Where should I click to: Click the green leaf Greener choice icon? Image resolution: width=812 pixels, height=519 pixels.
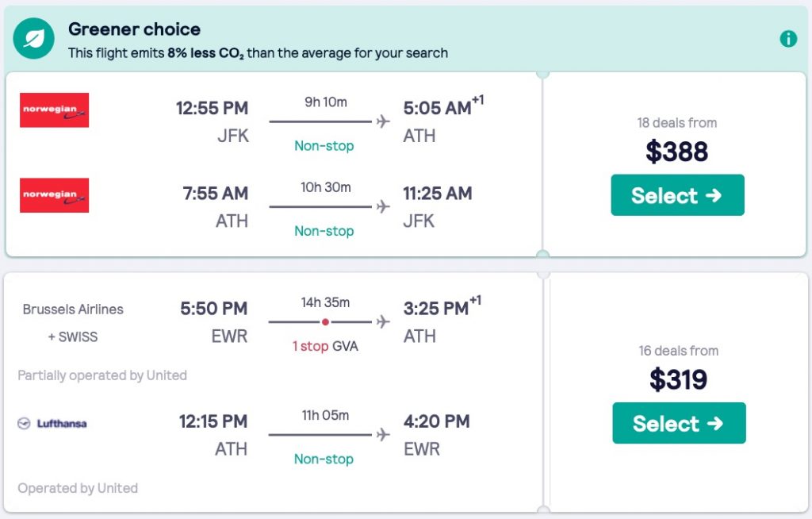pyautogui.click(x=34, y=39)
